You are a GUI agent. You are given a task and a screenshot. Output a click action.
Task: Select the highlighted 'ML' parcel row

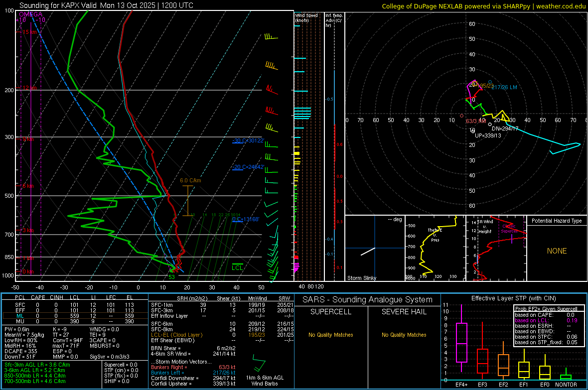pyautogui.click(x=75, y=316)
